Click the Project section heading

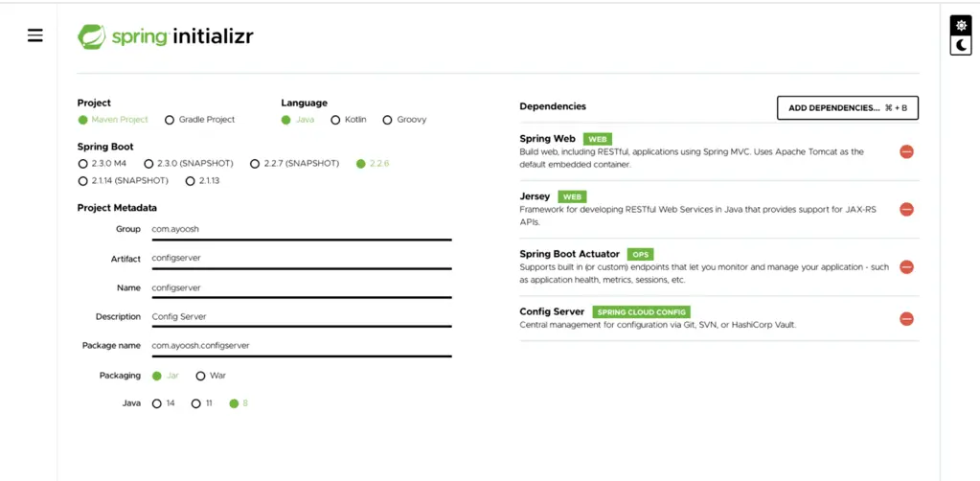pos(94,103)
